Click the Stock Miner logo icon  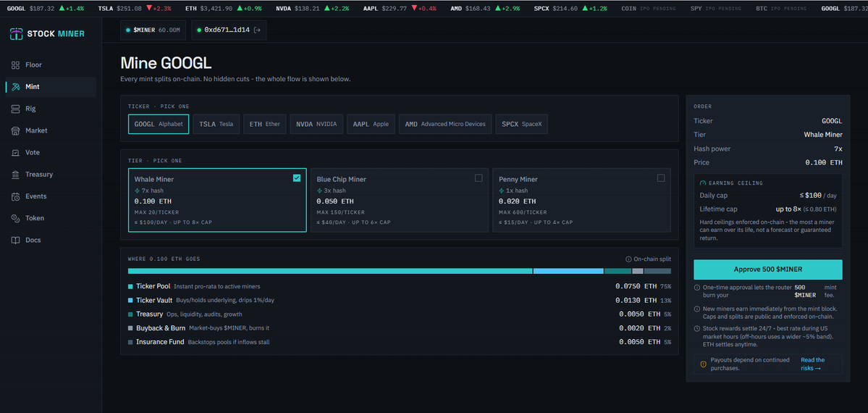coord(16,34)
